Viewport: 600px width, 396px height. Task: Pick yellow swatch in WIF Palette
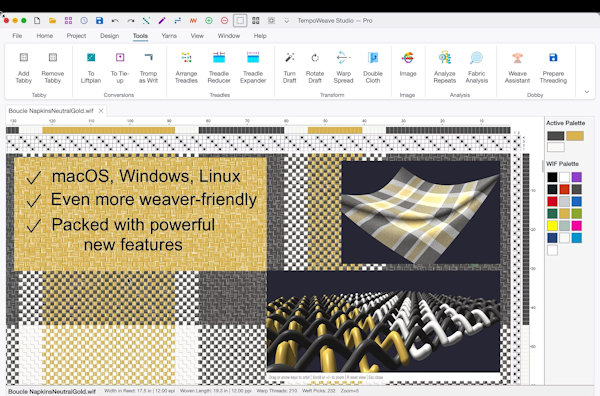tap(552, 225)
